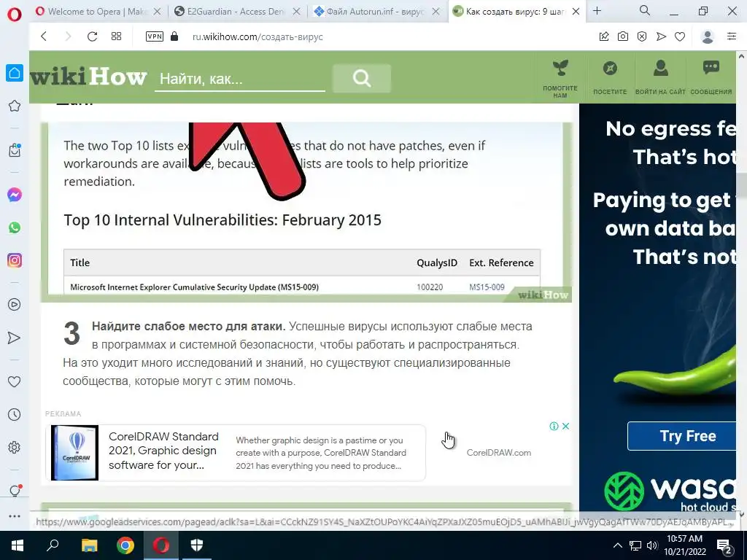The height and width of the screenshot is (560, 747).
Task: Open sidebar Home start page icon
Action: tap(15, 73)
